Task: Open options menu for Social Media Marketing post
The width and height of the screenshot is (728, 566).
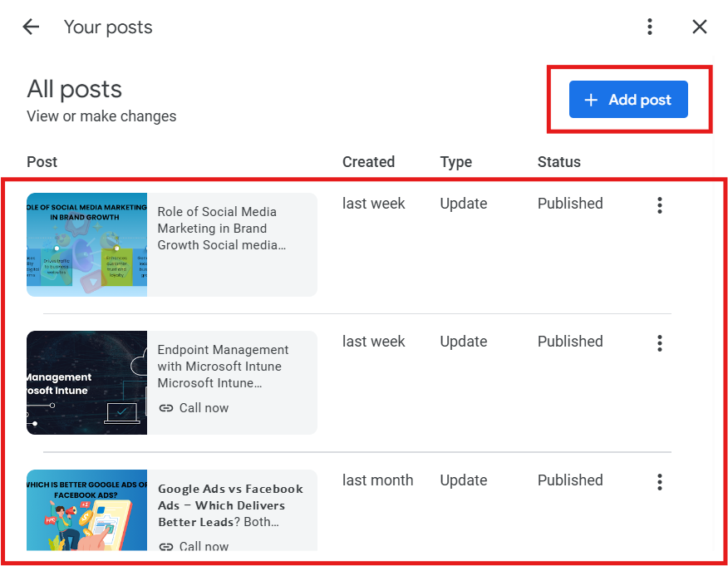Action: point(660,205)
